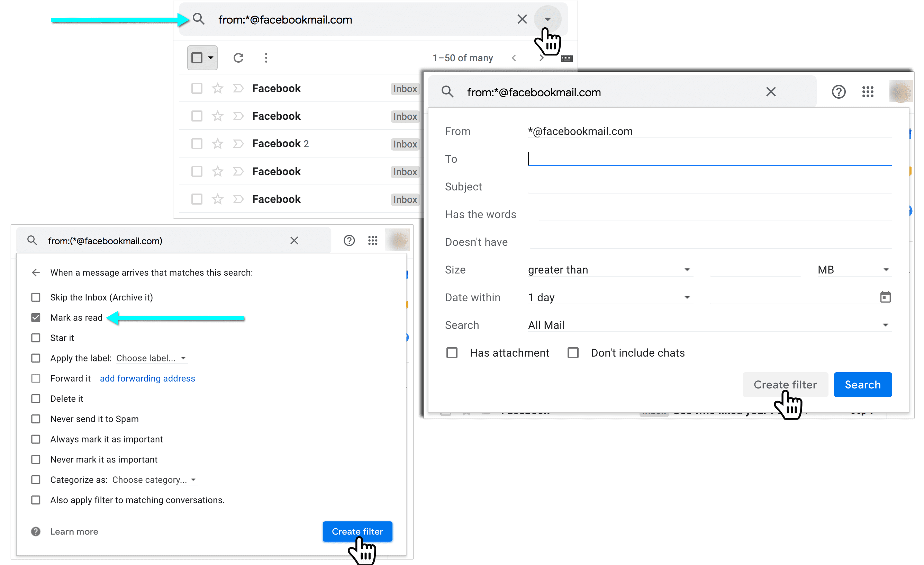Image resolution: width=924 pixels, height=565 pixels.
Task: Click the To input field
Action: click(x=709, y=159)
